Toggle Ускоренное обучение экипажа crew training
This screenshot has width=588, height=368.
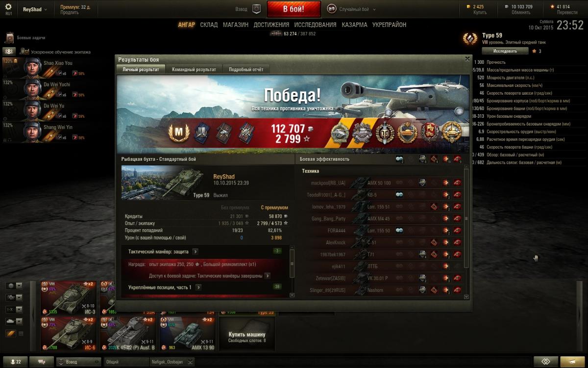click(x=24, y=51)
